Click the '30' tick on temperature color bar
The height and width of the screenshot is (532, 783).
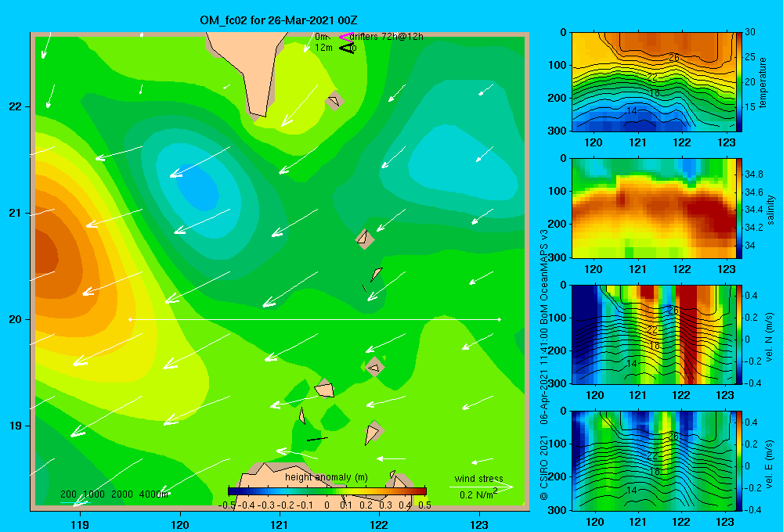[749, 32]
